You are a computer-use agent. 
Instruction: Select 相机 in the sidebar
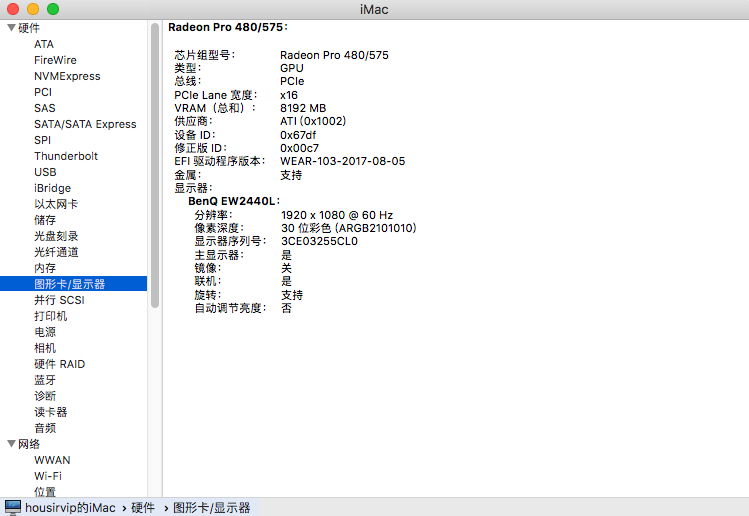tap(45, 348)
